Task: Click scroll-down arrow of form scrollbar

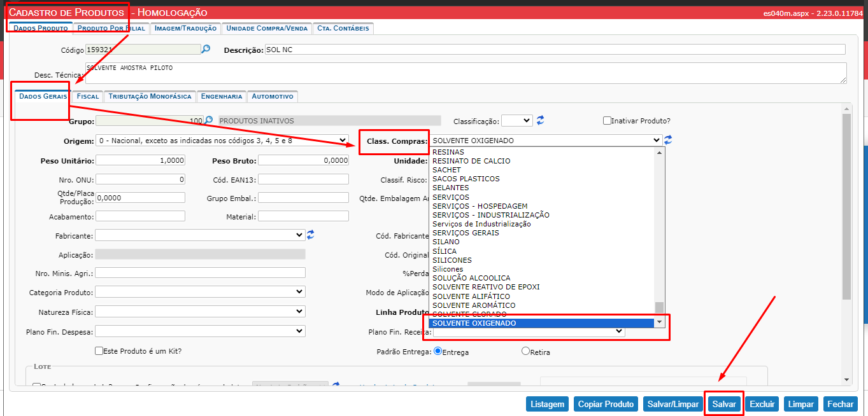Action: click(x=846, y=379)
